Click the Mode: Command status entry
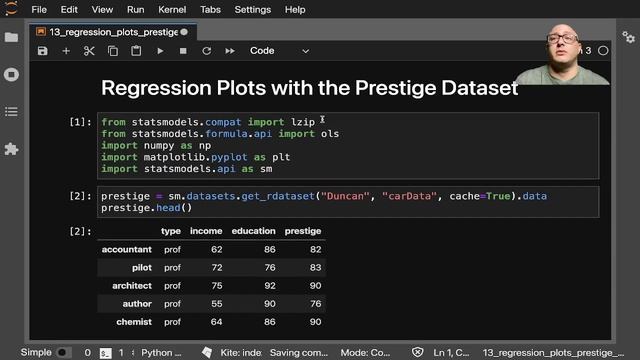The image size is (640, 360). coord(365,353)
